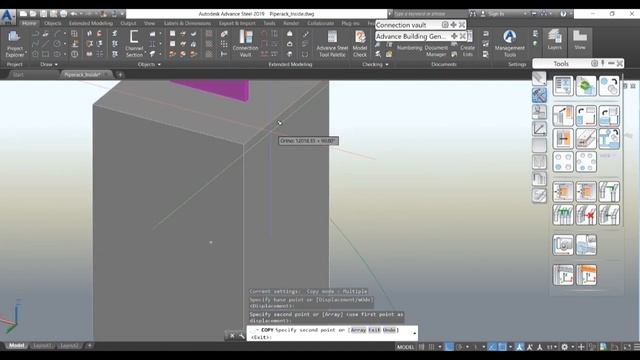640x360 pixels.
Task: Switch to the Export & Import ribbon tab
Action: [x=237, y=23]
